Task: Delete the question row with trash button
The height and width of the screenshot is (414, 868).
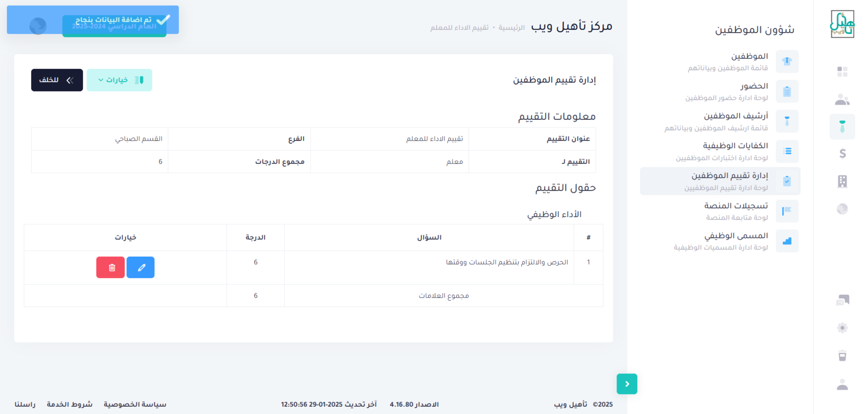Action: tap(110, 267)
